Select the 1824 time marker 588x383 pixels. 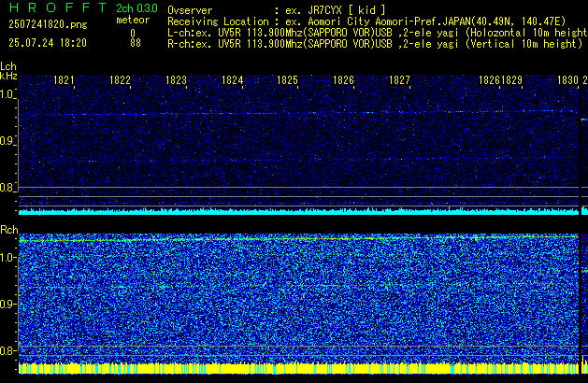pyautogui.click(x=232, y=80)
